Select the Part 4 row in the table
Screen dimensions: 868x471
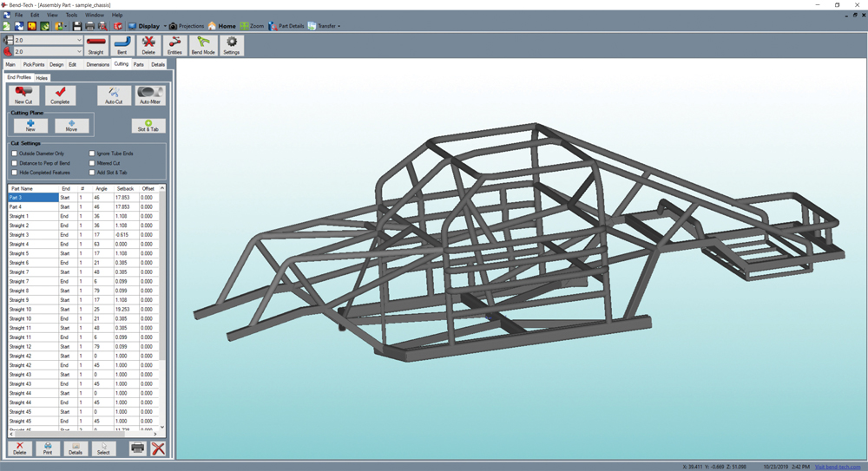tap(83, 206)
